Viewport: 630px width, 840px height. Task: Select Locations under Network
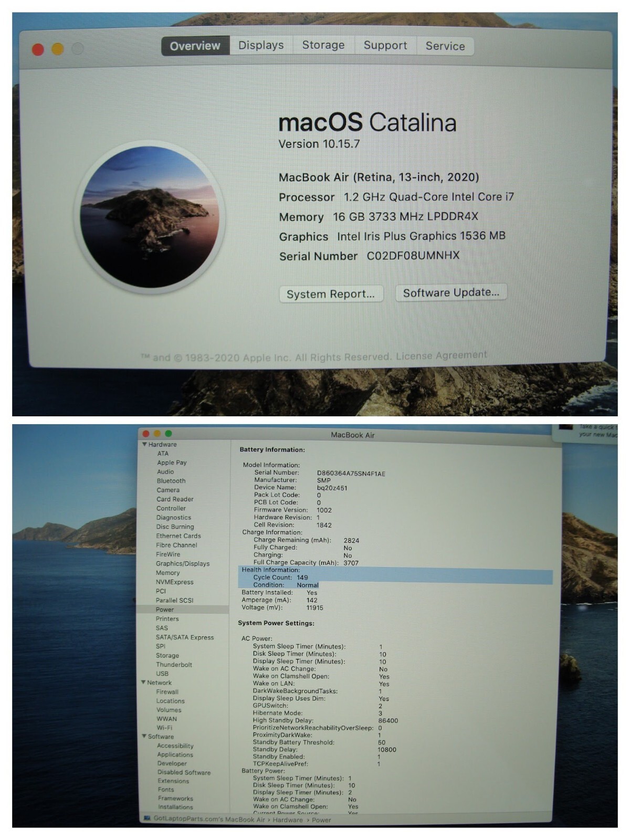pos(170,701)
